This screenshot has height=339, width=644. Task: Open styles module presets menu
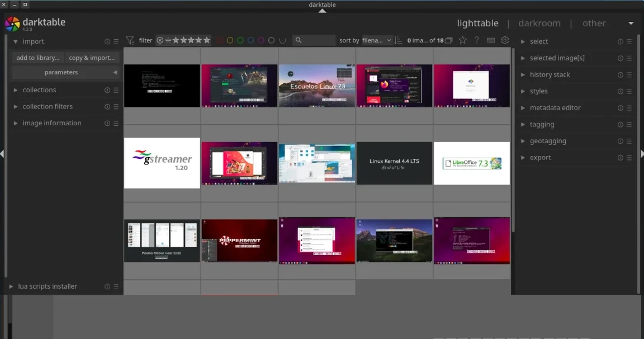click(x=629, y=91)
